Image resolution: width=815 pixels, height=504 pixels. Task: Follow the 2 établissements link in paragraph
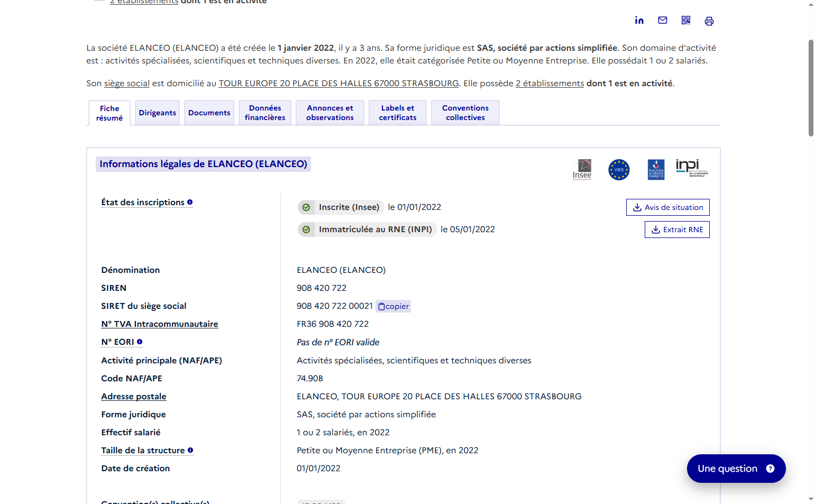tap(550, 83)
